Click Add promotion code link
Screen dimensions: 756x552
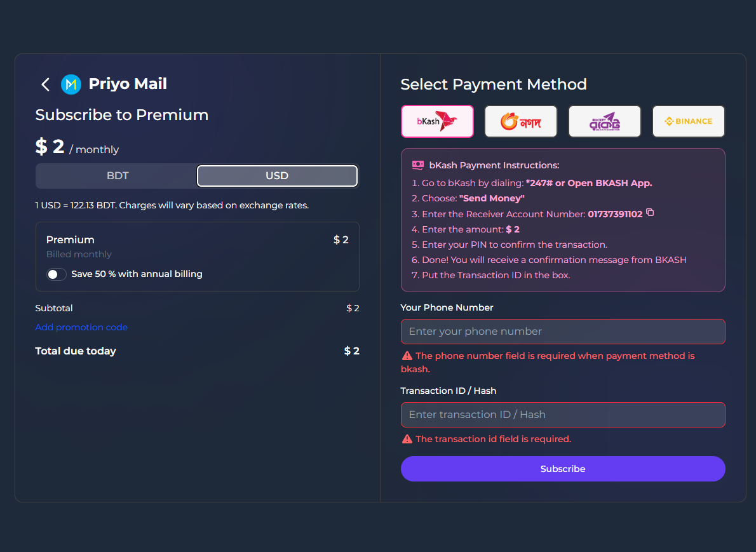point(81,327)
